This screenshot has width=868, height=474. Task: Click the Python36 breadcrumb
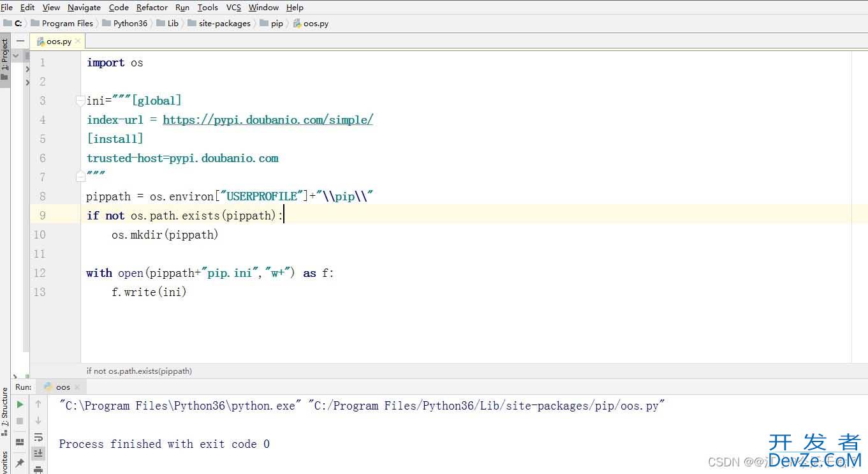pyautogui.click(x=125, y=24)
